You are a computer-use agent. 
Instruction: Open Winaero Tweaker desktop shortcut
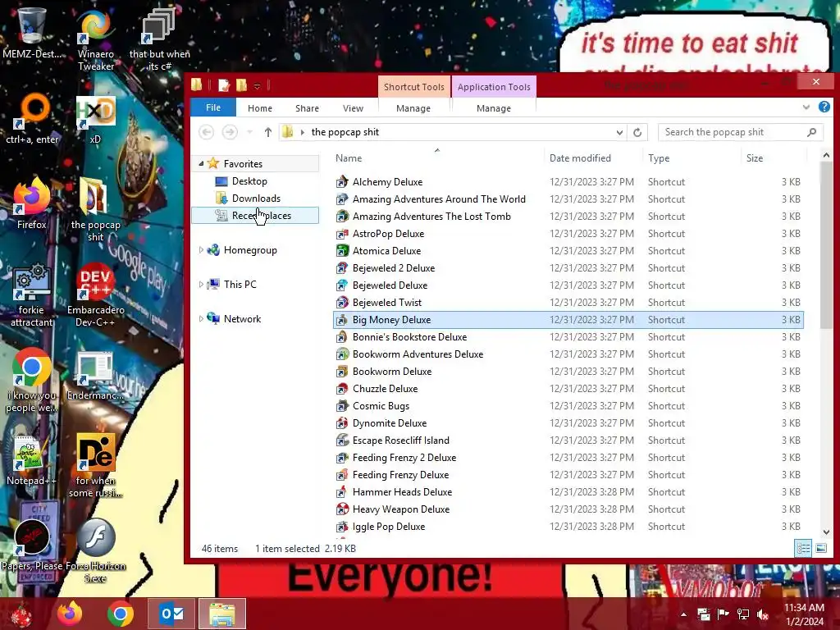click(95, 39)
